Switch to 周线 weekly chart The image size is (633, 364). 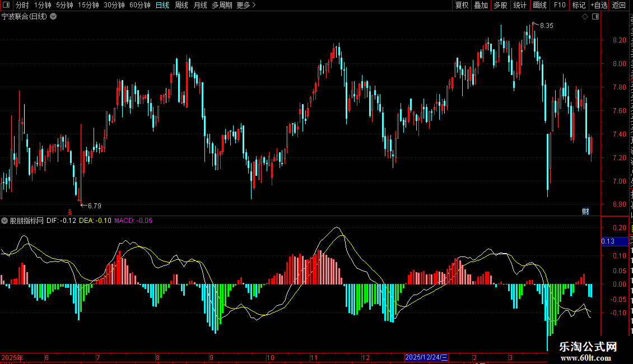[x=181, y=5]
